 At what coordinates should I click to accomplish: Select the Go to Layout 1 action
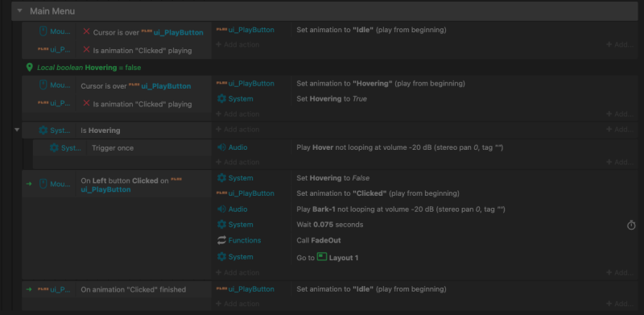pos(328,258)
